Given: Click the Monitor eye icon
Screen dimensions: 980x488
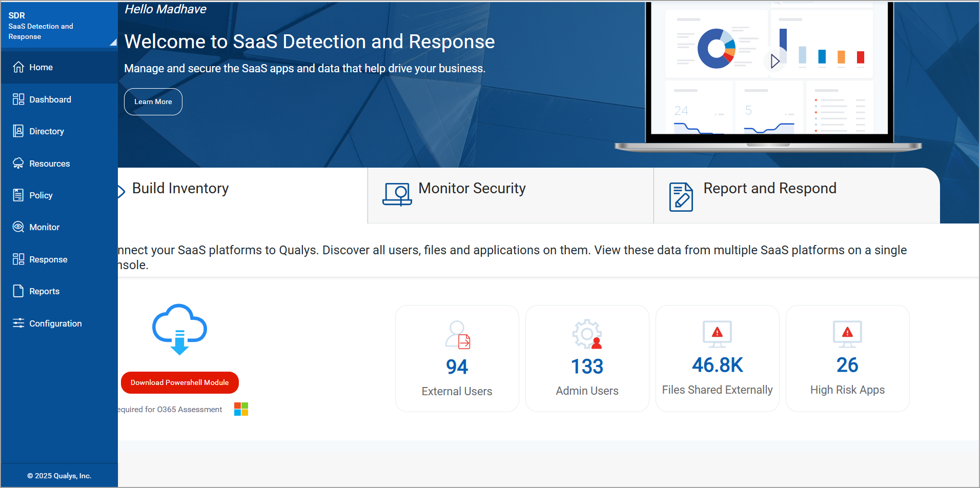Looking at the screenshot, I should (x=18, y=227).
